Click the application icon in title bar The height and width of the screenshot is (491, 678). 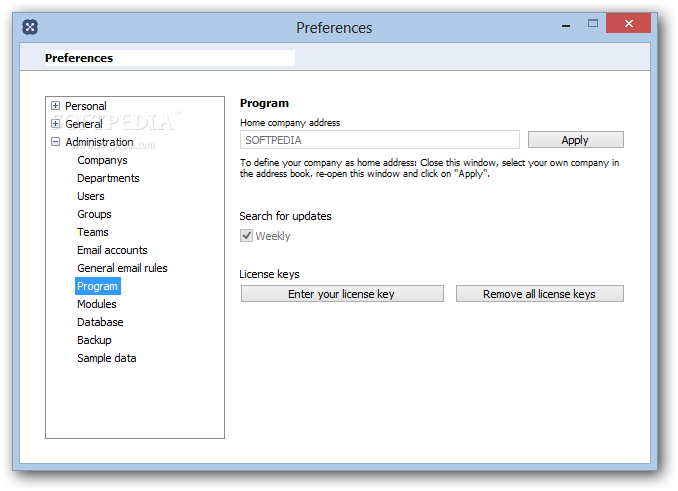30,27
